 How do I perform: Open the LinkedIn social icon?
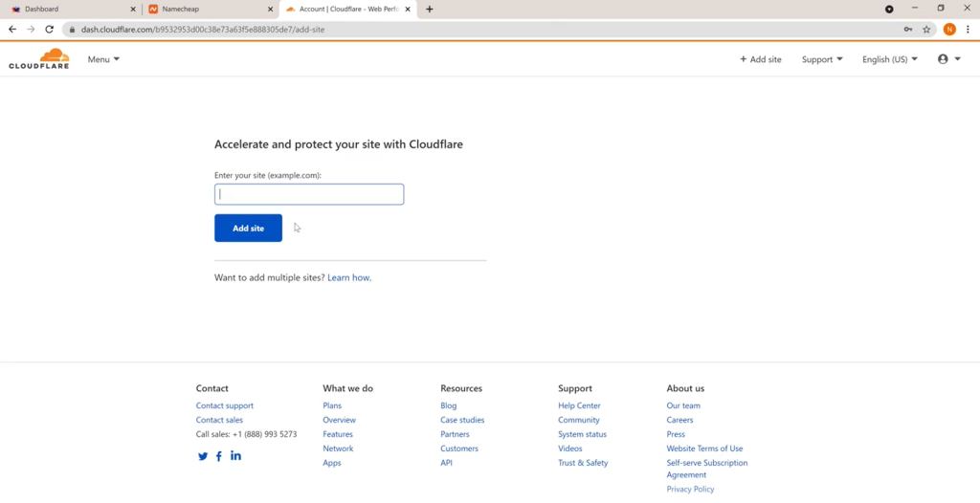235,455
